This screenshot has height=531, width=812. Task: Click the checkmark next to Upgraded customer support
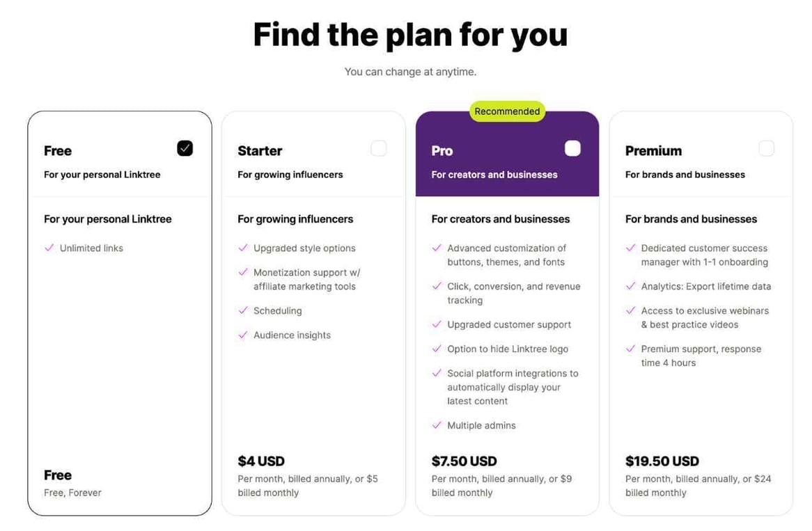click(437, 324)
